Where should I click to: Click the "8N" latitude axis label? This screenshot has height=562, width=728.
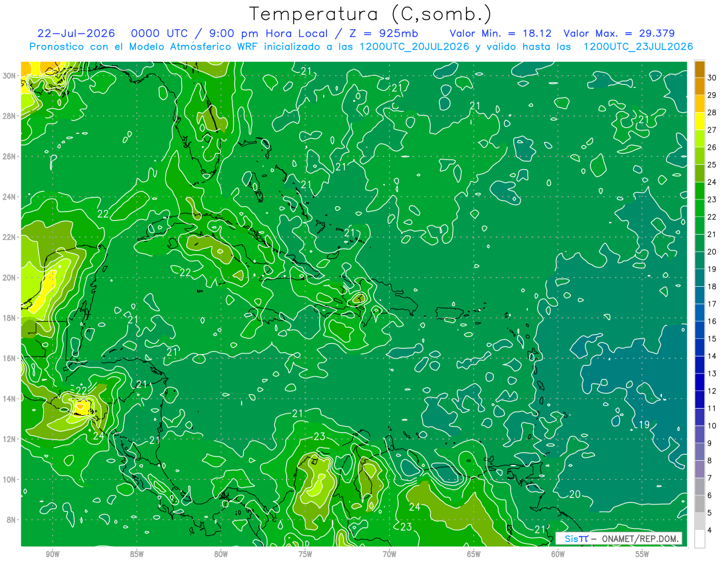pos(12,520)
